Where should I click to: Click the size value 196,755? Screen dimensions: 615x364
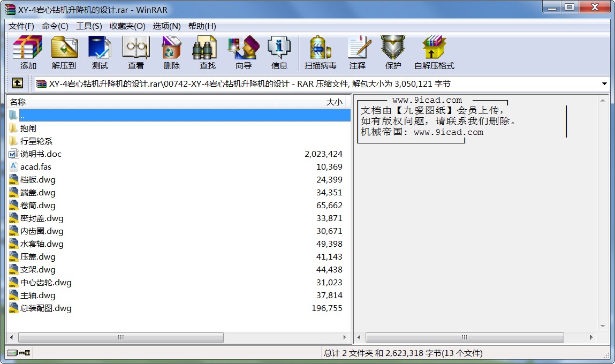(327, 308)
